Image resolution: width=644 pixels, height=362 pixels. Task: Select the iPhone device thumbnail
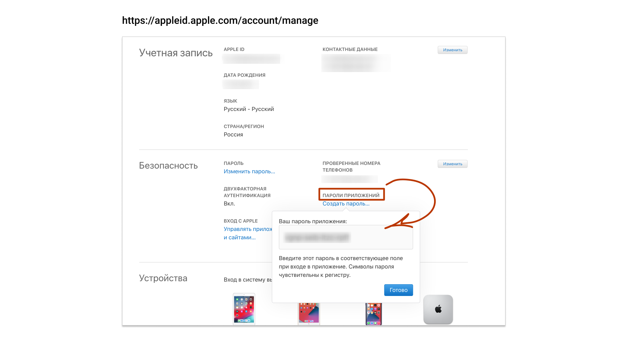click(374, 314)
